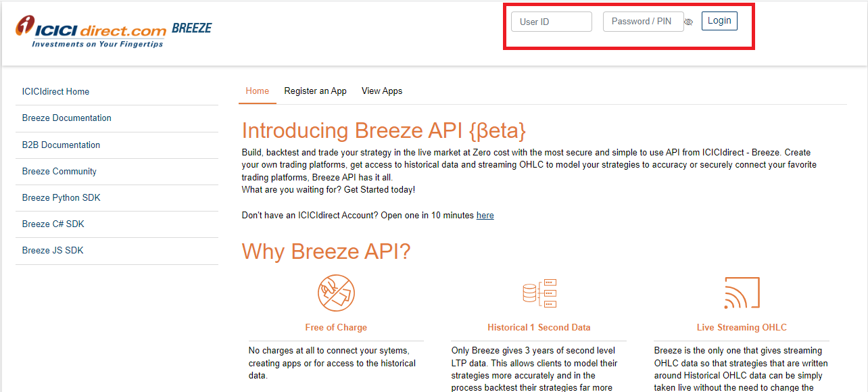The height and width of the screenshot is (392, 868).
Task: Open B2B Documentation link
Action: pos(61,145)
